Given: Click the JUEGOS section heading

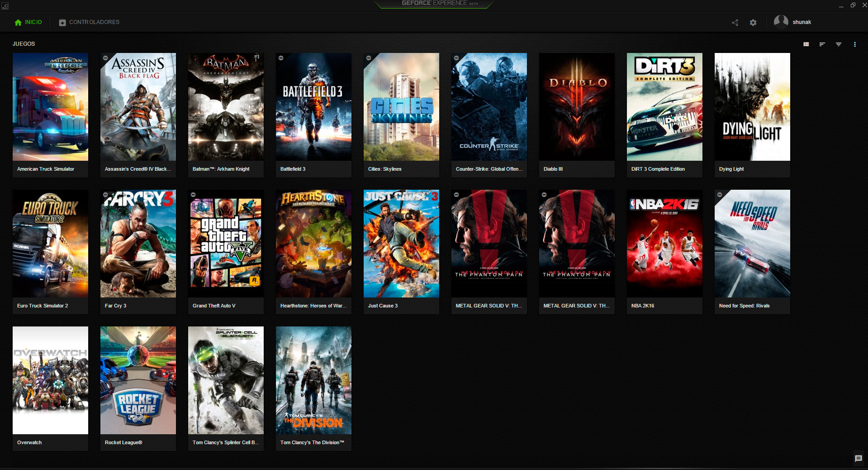Looking at the screenshot, I should [24, 44].
